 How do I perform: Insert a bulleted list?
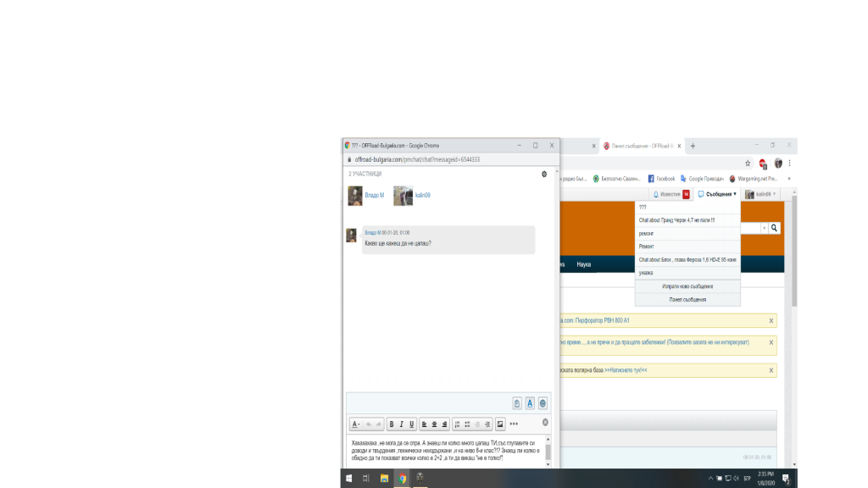click(x=467, y=424)
